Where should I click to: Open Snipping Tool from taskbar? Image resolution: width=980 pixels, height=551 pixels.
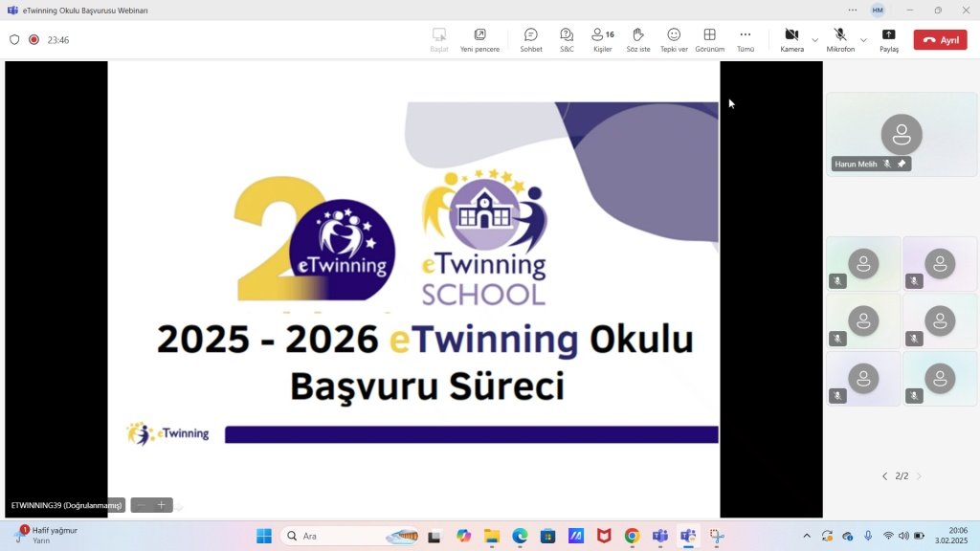click(716, 536)
